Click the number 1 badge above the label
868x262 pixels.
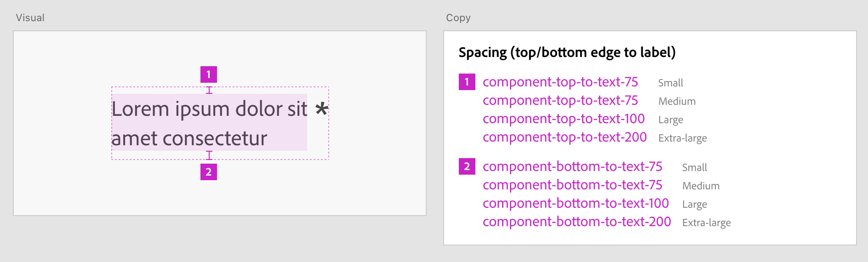[208, 74]
